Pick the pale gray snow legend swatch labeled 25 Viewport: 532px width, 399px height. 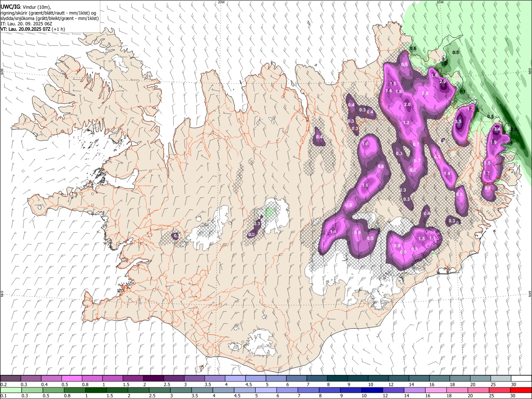click(501, 379)
